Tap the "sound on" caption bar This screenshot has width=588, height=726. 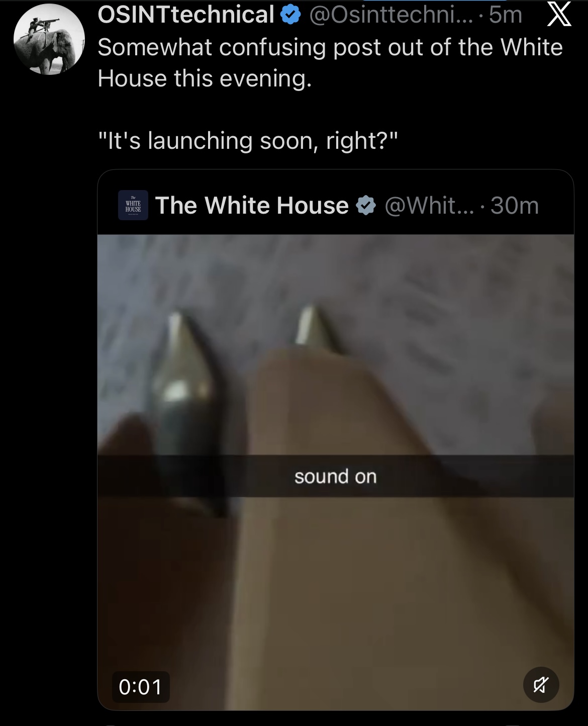pos(336,476)
